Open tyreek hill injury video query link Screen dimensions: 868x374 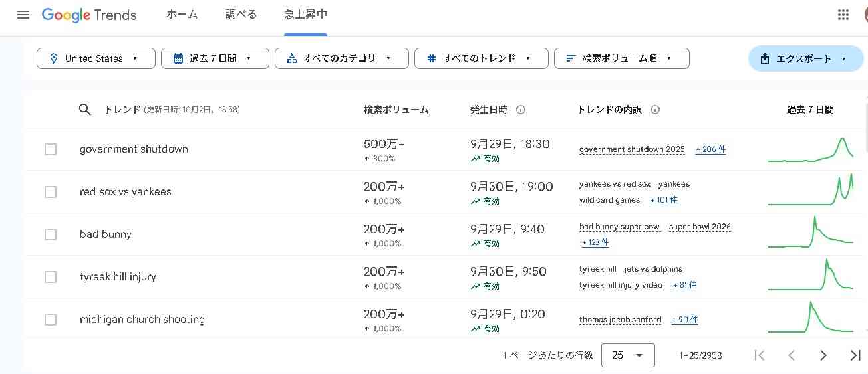point(621,285)
